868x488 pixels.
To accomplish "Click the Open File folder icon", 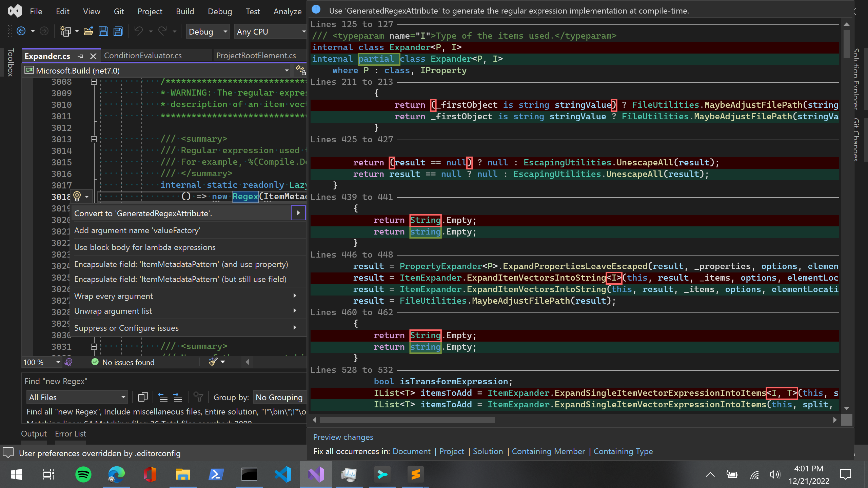I will [x=88, y=31].
